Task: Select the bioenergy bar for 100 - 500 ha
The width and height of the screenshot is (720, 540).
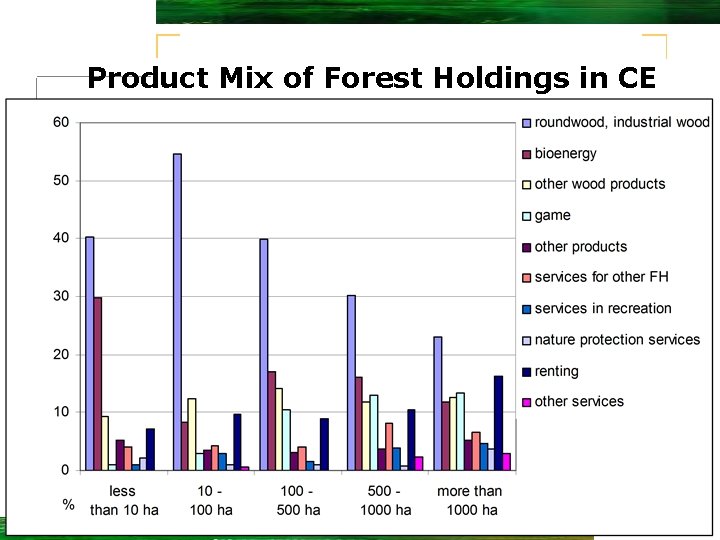Action: tap(272, 421)
